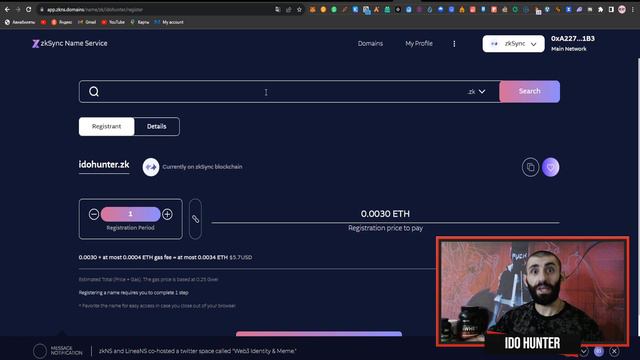Viewport: 640px width, 360px height.
Task: Open the Gmail bookmark
Action: click(x=87, y=22)
